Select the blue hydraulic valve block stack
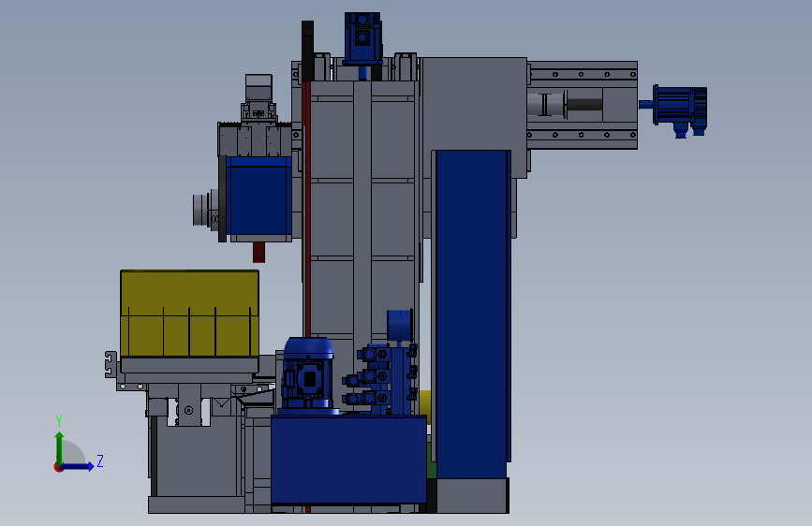The width and height of the screenshot is (812, 526). (x=380, y=377)
